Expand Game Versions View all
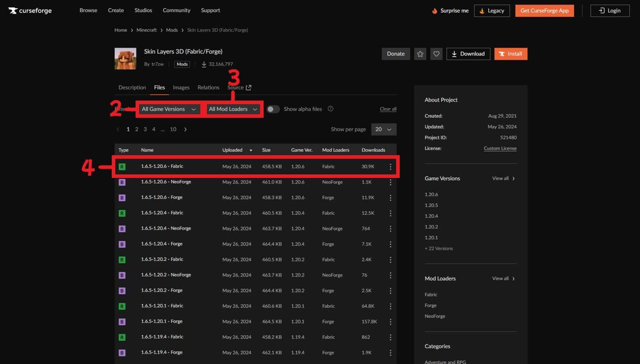The width and height of the screenshot is (640, 364). pos(503,178)
